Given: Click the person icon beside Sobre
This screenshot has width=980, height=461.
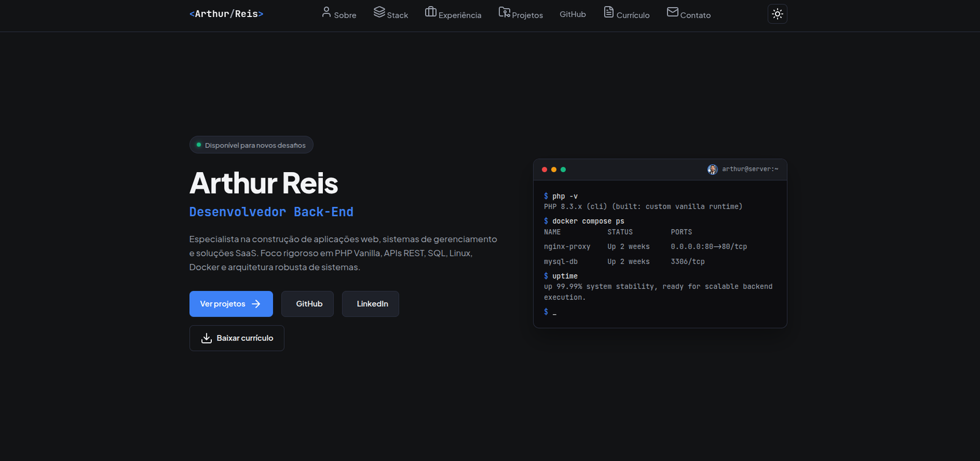Looking at the screenshot, I should click(x=326, y=12).
